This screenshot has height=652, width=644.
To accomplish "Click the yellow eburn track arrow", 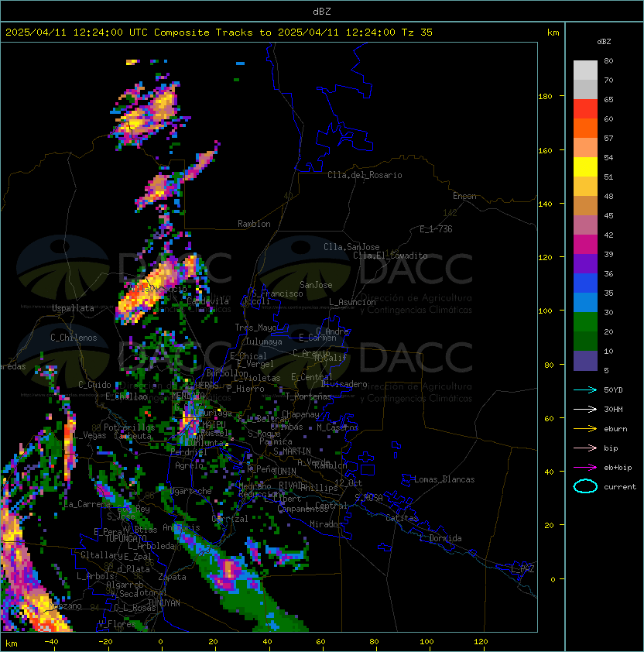I will click(x=585, y=429).
